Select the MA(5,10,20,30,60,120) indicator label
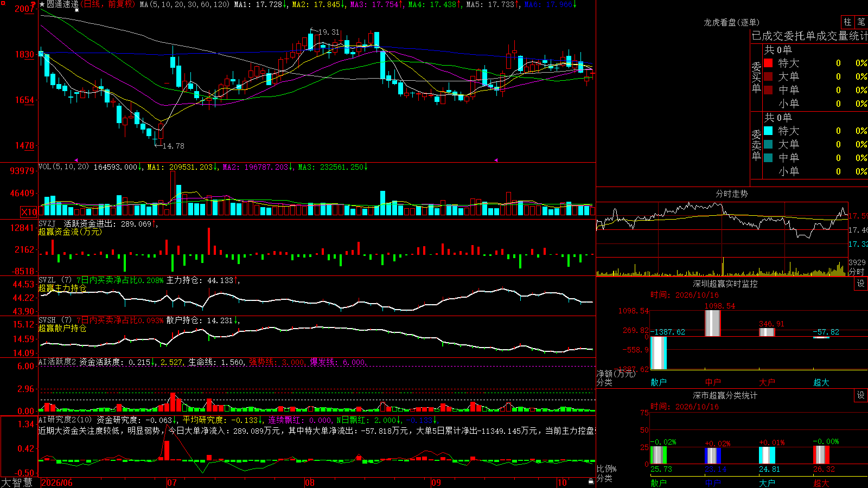 coord(184,4)
